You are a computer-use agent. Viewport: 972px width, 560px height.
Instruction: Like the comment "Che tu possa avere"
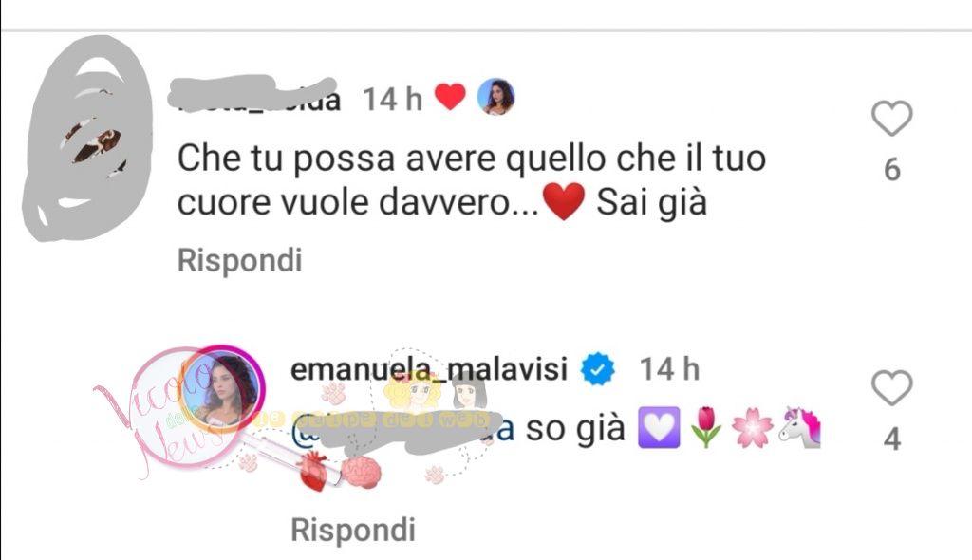point(891,118)
